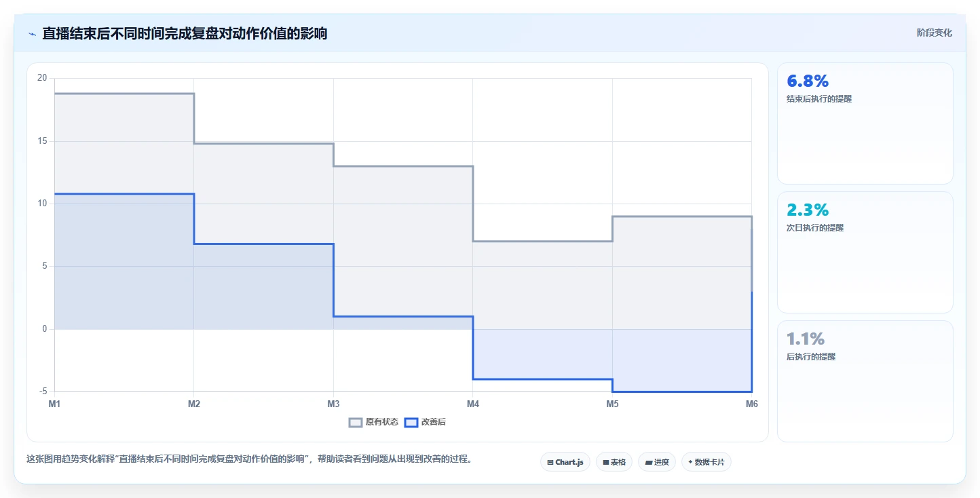This screenshot has height=498, width=980.
Task: Click the M3 axis label
Action: point(333,404)
